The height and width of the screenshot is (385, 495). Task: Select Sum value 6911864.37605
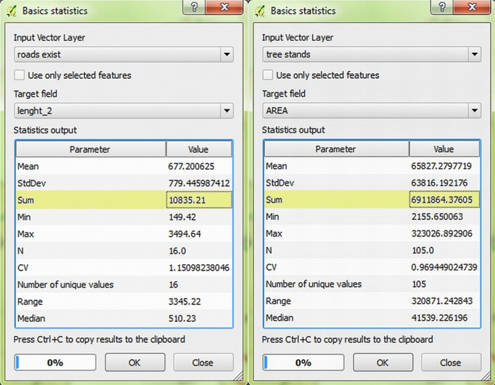(x=444, y=200)
